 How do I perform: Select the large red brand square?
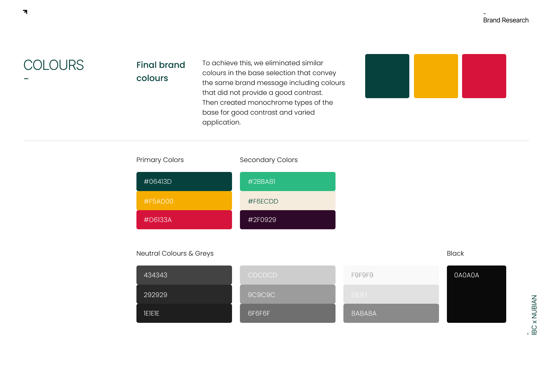[x=484, y=76]
